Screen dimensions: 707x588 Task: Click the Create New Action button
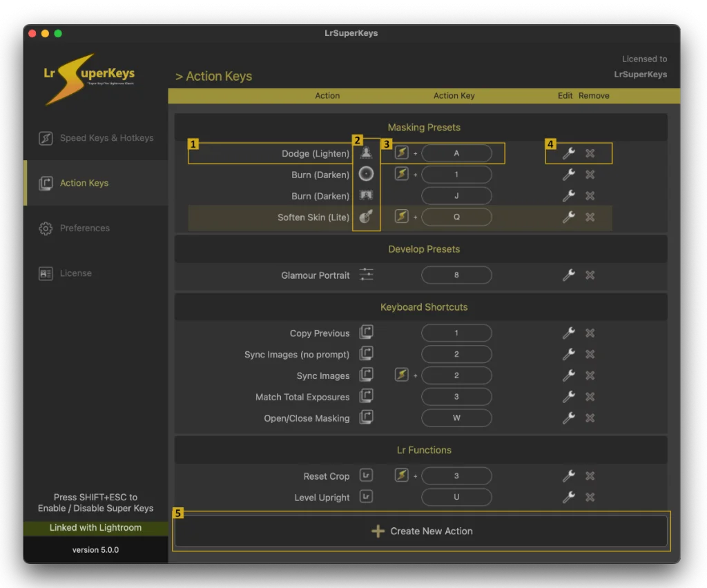coord(421,531)
